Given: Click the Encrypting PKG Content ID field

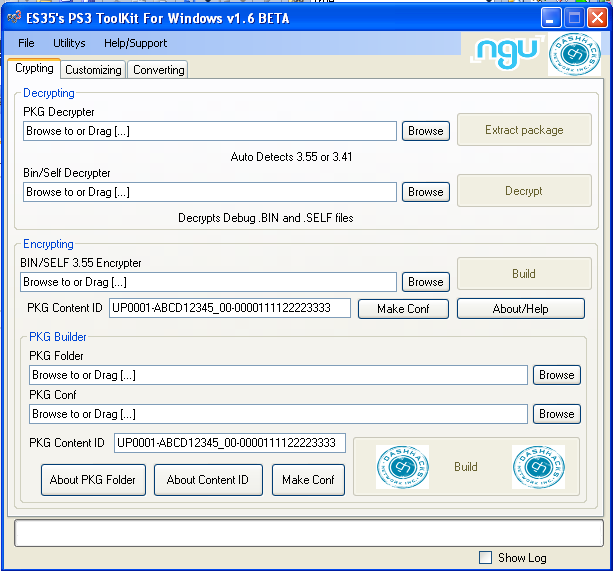Looking at the screenshot, I should (230, 308).
